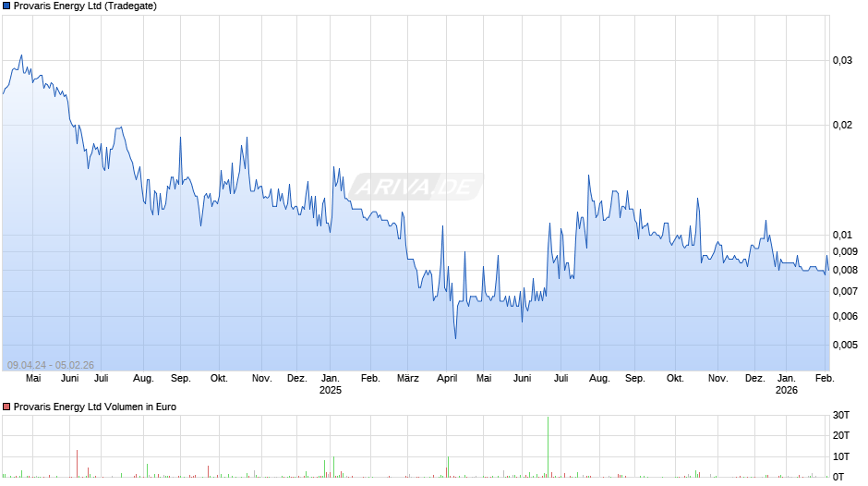Image resolution: width=868 pixels, height=486 pixels.
Task: Click the first 'Mai' month label
Action: pyautogui.click(x=33, y=379)
